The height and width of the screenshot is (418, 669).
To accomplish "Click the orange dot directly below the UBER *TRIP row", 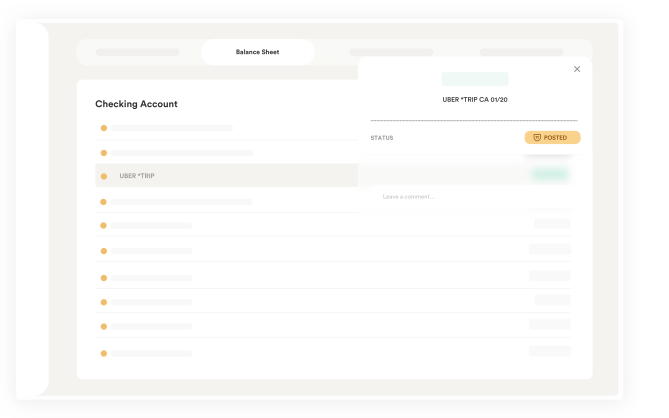I will [x=103, y=202].
